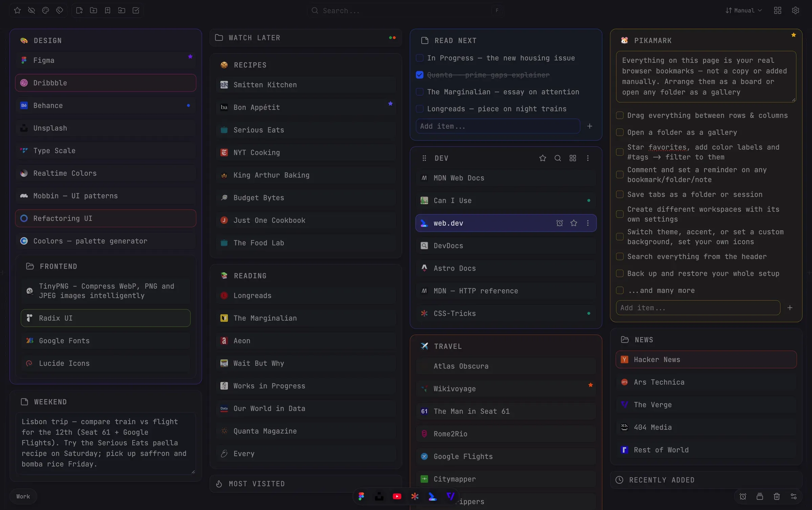812x510 pixels.
Task: Open The Verge icon in bottom dock
Action: click(x=451, y=496)
